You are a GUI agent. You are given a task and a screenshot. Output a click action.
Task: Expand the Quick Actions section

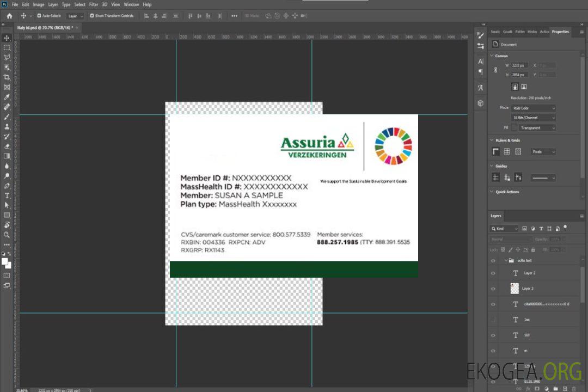pos(492,192)
